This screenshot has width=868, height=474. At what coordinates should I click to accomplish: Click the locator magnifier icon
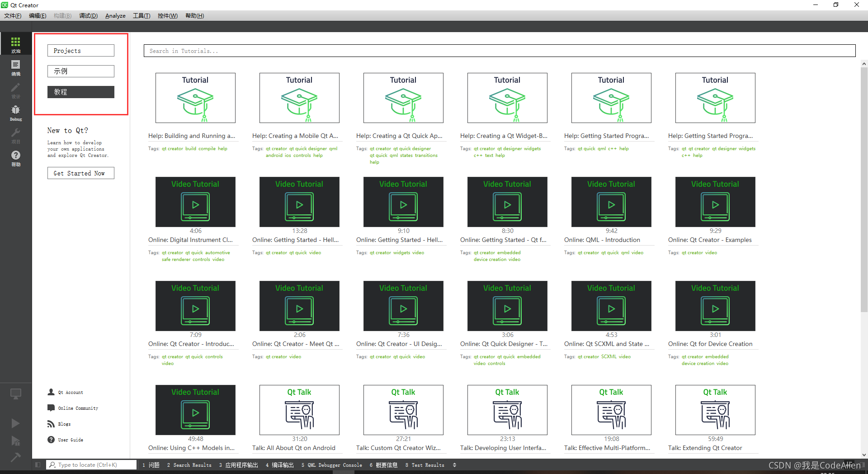[x=52, y=465]
